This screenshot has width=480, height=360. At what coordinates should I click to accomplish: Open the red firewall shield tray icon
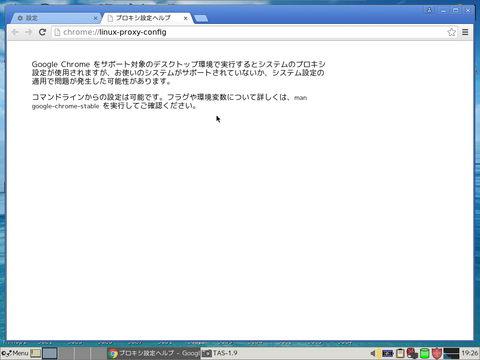click(x=437, y=353)
